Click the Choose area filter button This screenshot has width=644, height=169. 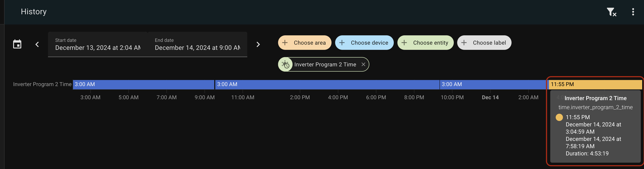coord(305,43)
